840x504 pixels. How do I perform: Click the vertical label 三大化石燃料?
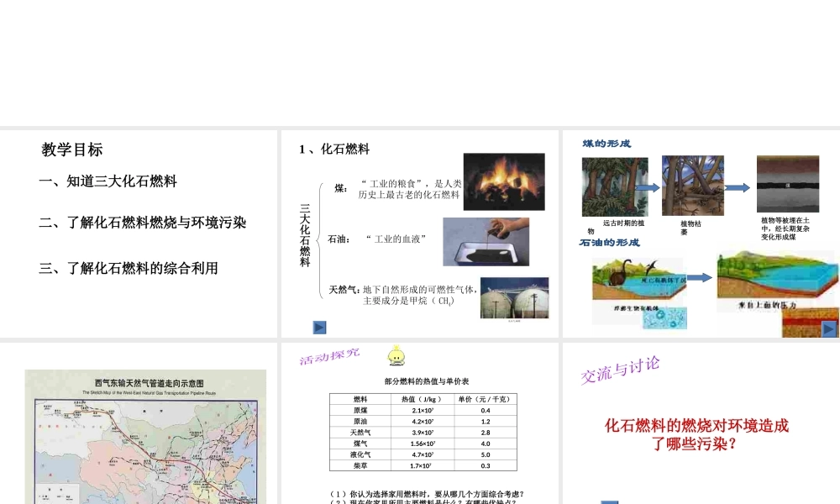click(305, 235)
